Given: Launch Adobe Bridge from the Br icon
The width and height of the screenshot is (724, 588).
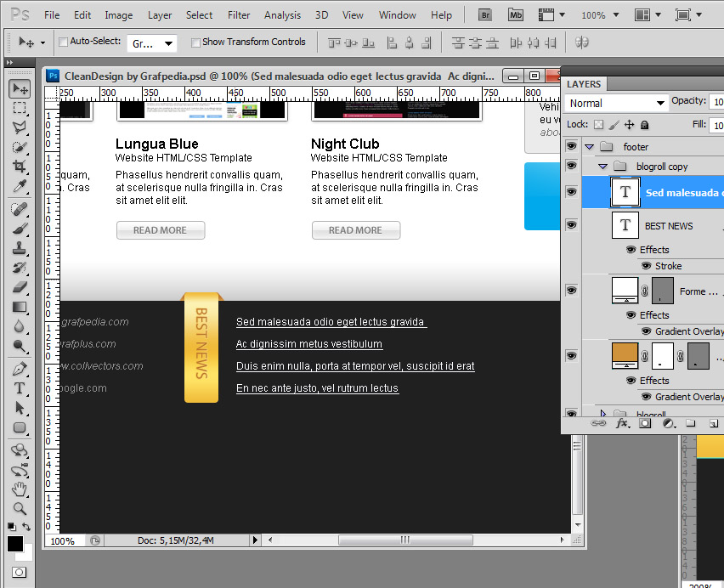Looking at the screenshot, I should 485,14.
